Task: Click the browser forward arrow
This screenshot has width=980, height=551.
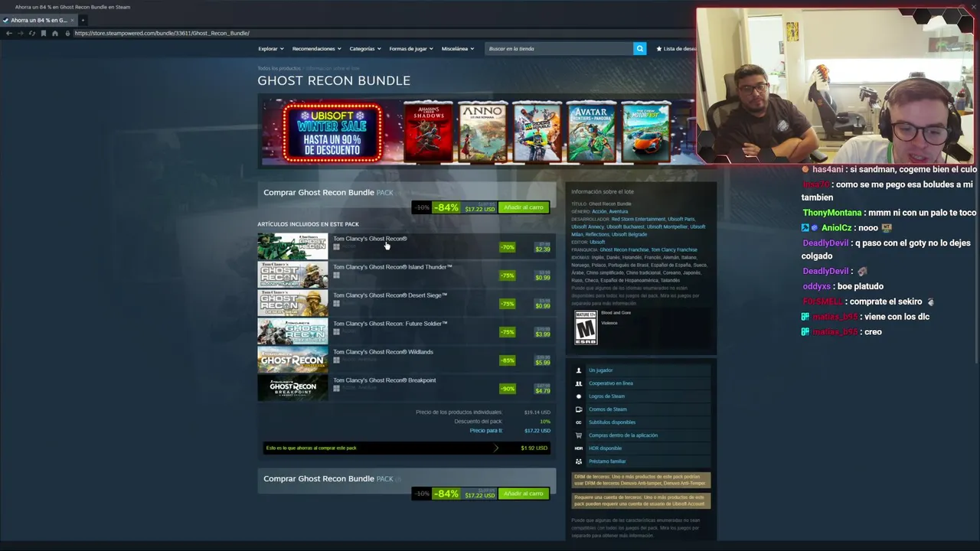Action: coord(20,33)
